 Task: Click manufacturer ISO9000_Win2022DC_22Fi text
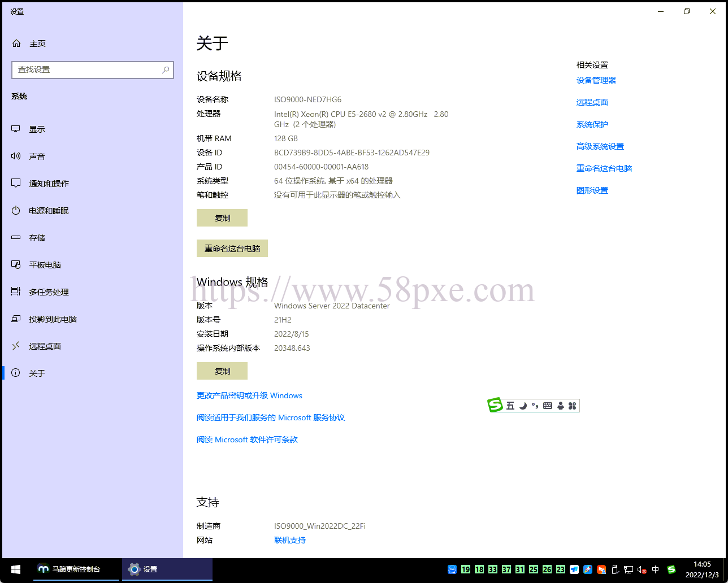(x=320, y=526)
